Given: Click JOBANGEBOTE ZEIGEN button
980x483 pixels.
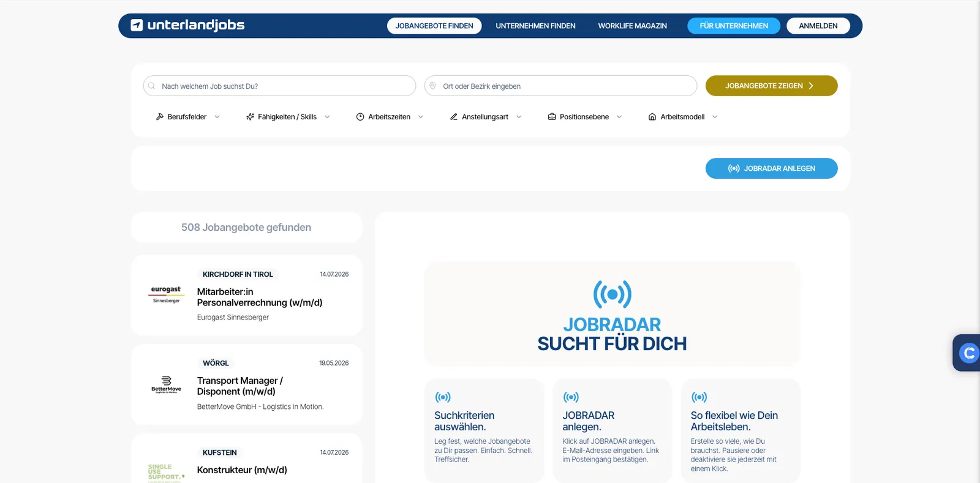Looking at the screenshot, I should click(x=771, y=86).
